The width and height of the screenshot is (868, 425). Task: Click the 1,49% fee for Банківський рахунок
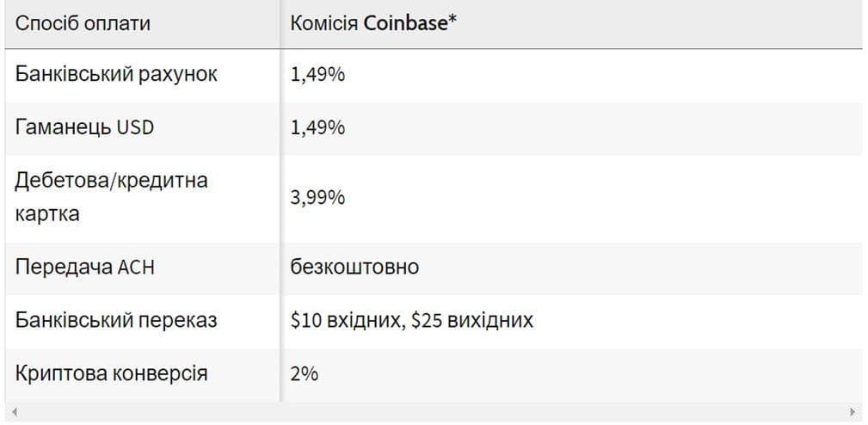click(x=318, y=75)
